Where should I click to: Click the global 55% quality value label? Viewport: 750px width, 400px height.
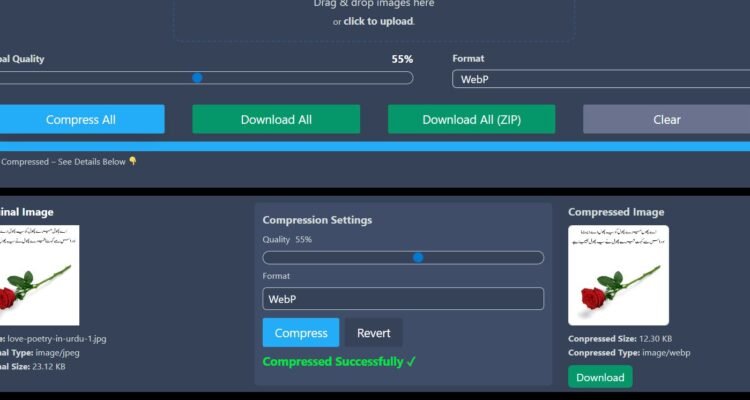pos(402,59)
